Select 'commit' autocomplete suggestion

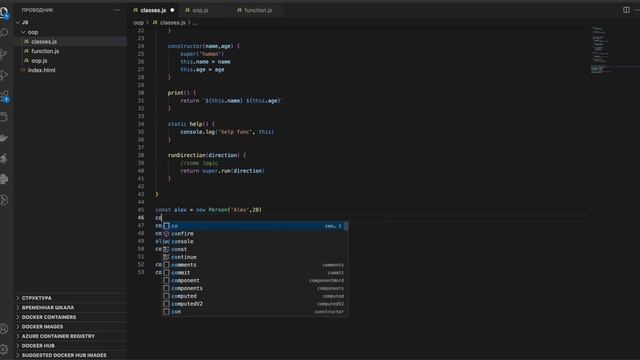[x=253, y=273]
